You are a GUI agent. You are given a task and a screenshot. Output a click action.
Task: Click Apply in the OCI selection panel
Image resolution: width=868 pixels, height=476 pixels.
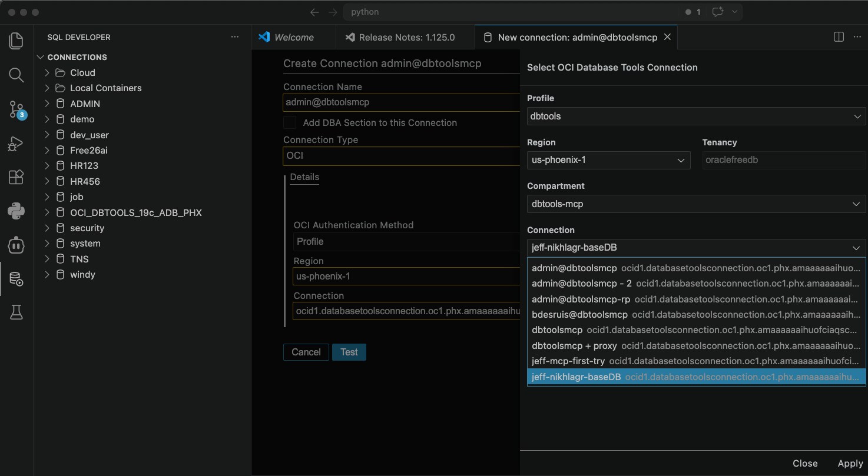(850, 464)
